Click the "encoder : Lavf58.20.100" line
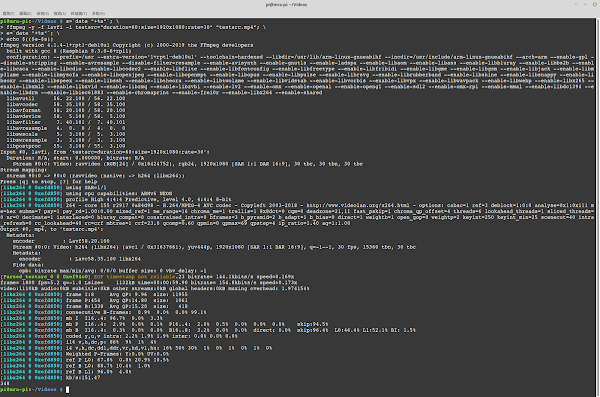Screen dimensions: 600x397 (x=61, y=241)
